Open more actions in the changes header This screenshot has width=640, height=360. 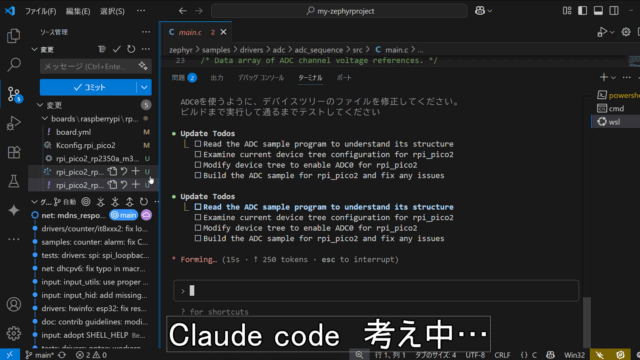(x=146, y=49)
